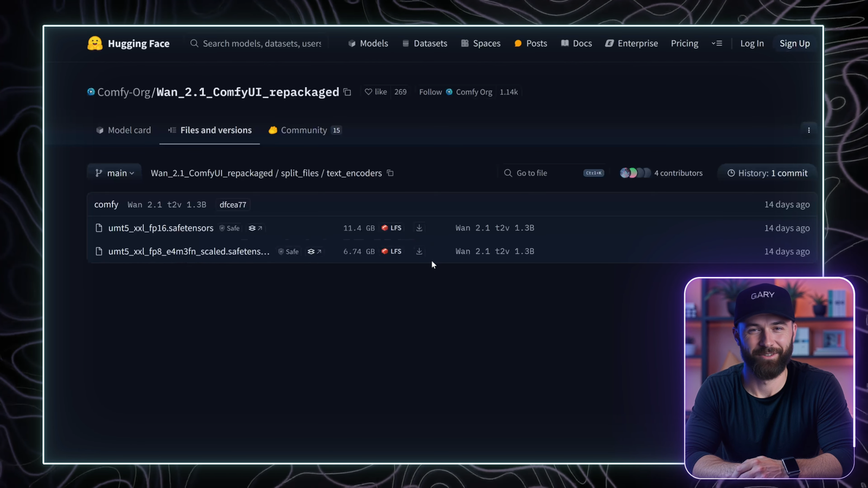Screen dimensions: 868x488
Task: Open the Pricing link
Action: pyautogui.click(x=685, y=43)
